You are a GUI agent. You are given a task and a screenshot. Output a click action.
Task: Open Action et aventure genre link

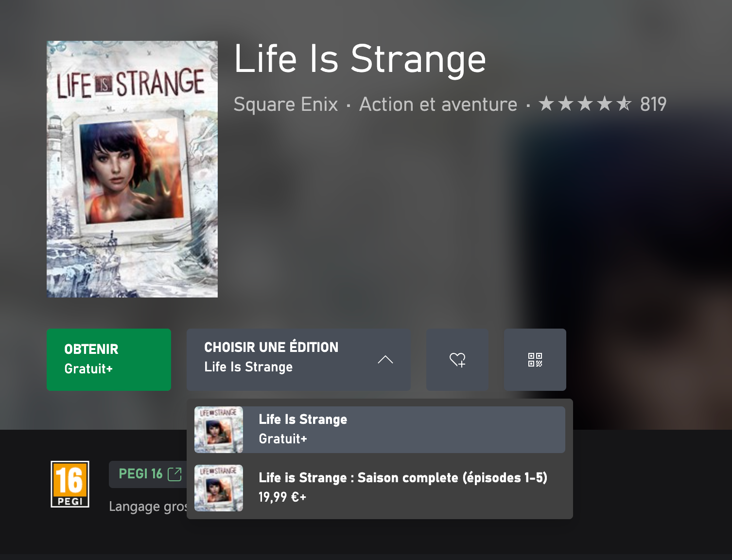pyautogui.click(x=438, y=105)
